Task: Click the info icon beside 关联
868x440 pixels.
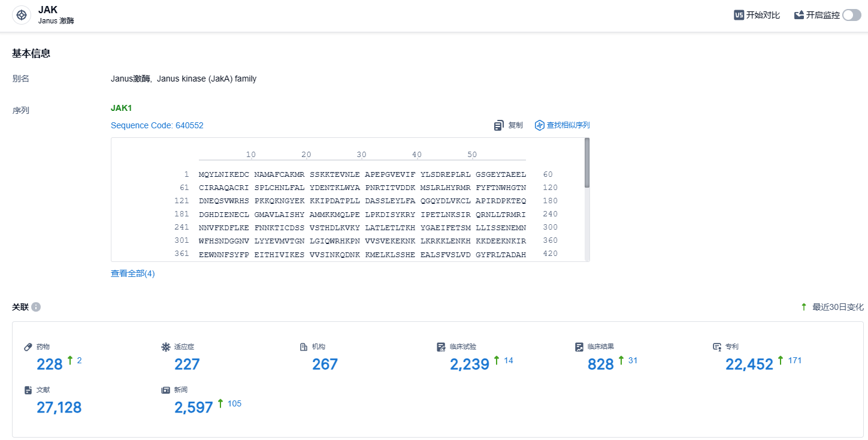Action: tap(36, 307)
